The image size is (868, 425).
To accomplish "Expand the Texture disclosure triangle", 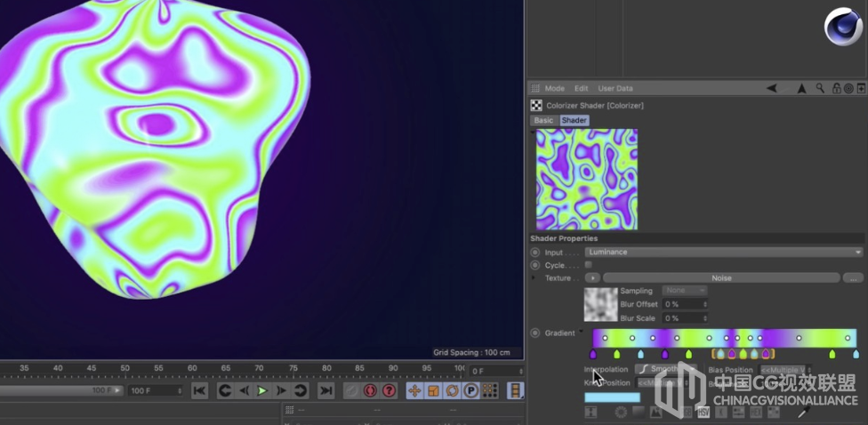I will pos(534,277).
